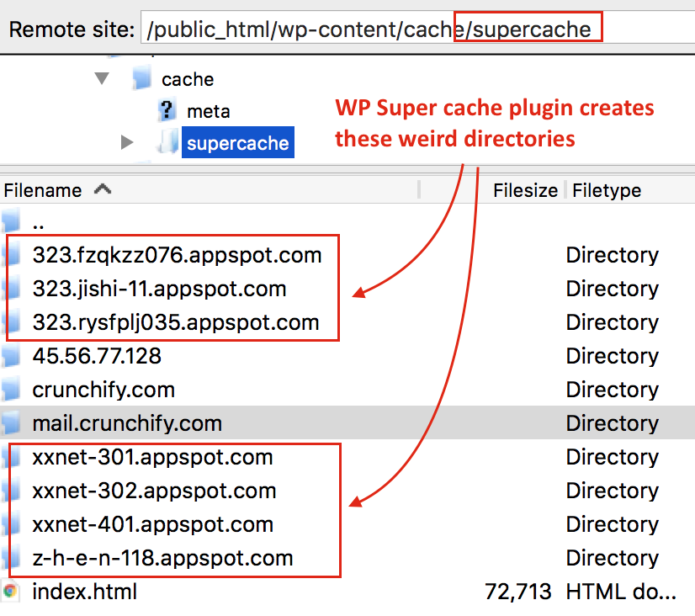
Task: Select the cache folder tree item
Action: click(188, 80)
